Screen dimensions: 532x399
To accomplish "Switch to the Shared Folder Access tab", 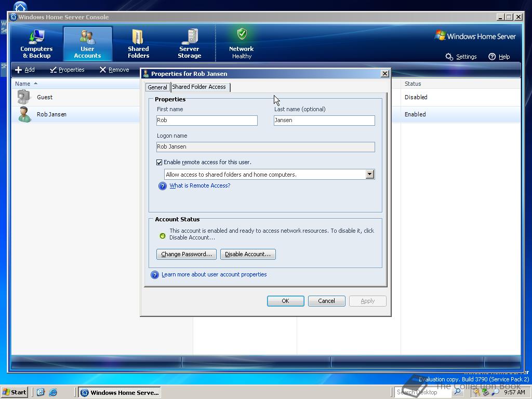I will point(200,87).
